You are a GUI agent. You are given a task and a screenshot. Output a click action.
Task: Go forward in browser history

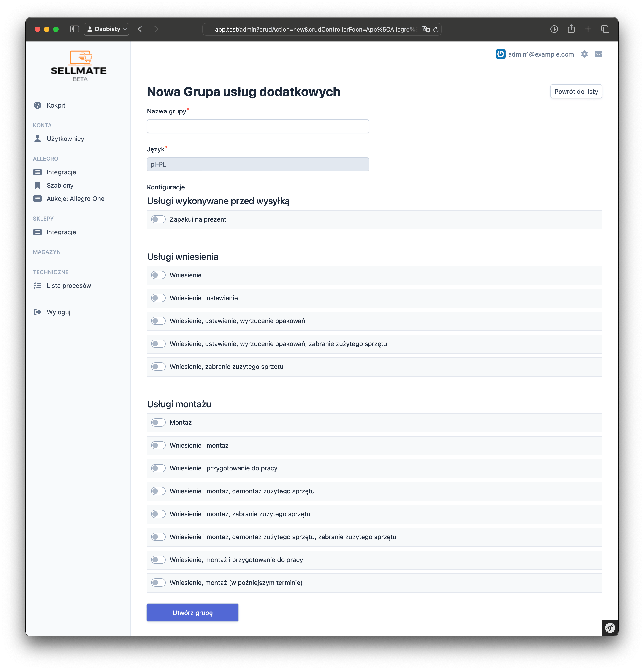[x=156, y=29]
